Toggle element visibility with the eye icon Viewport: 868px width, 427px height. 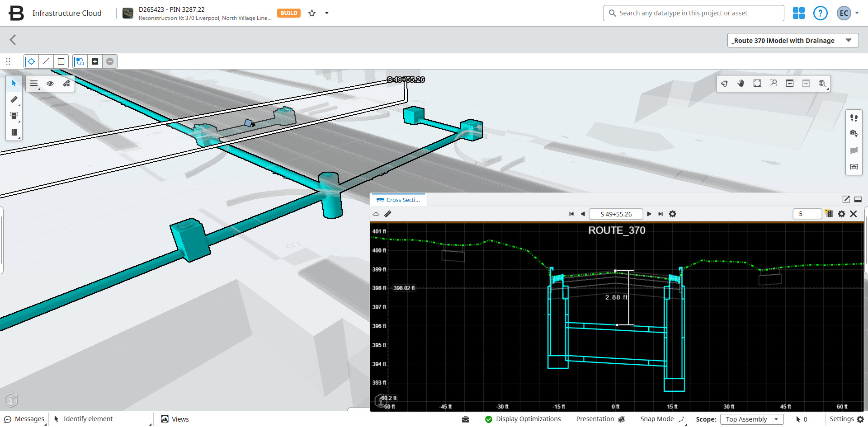click(50, 84)
